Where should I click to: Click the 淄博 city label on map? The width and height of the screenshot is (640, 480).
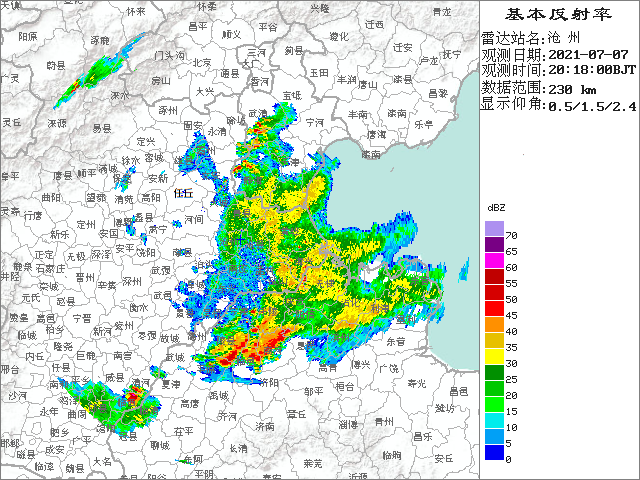click(350, 424)
